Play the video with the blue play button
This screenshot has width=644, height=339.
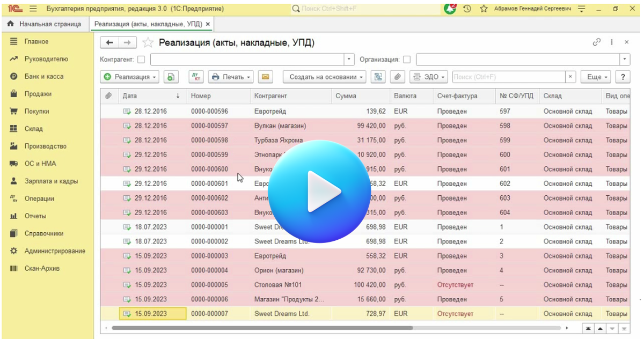tap(319, 191)
